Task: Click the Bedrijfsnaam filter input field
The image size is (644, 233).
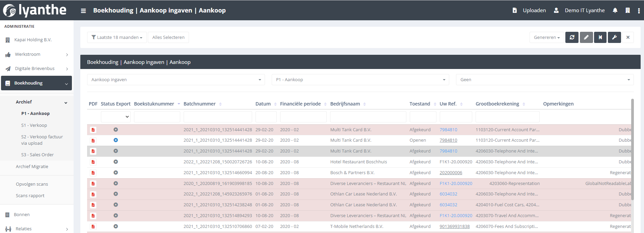Action: 368,117
